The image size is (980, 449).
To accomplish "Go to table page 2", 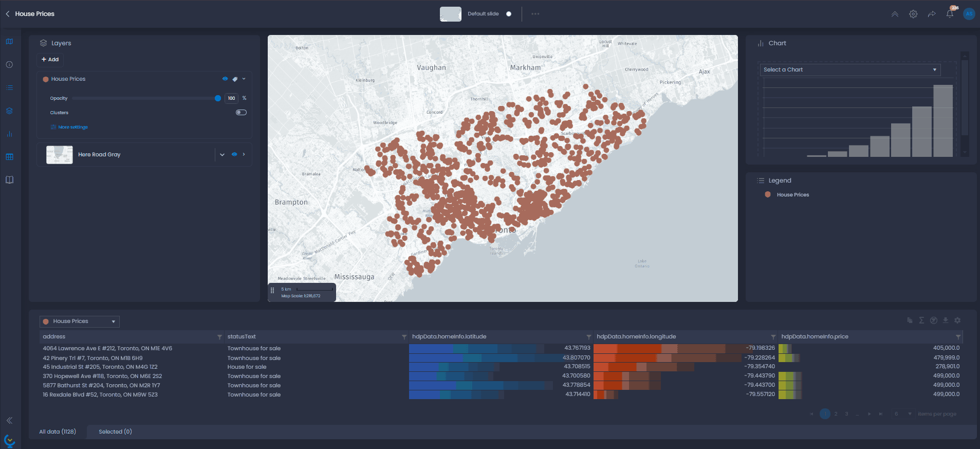I will pos(836,414).
